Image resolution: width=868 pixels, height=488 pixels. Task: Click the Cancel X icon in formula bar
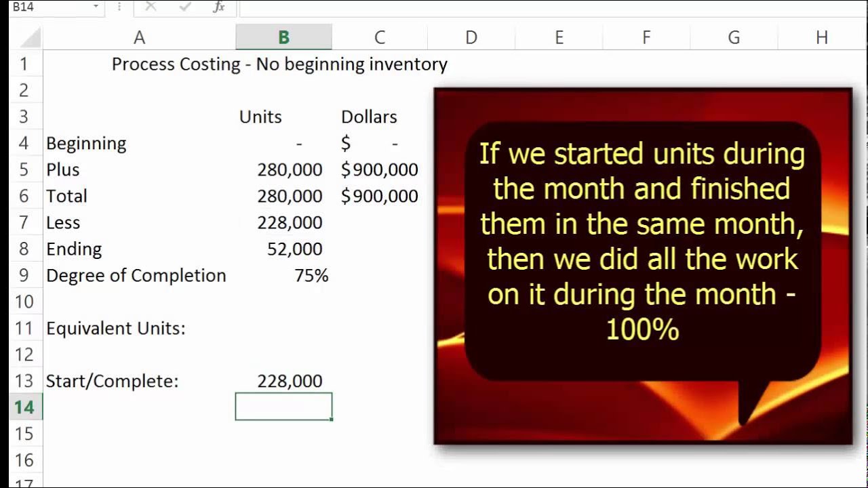pyautogui.click(x=151, y=7)
